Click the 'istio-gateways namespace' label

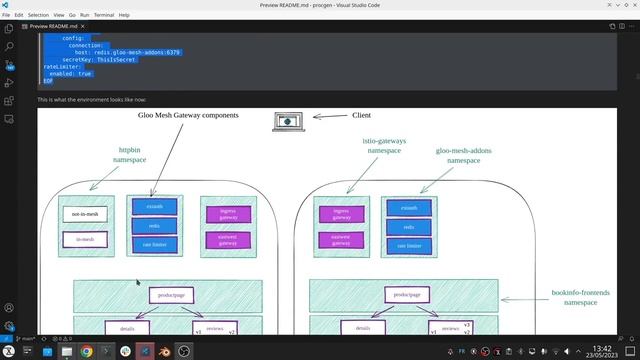click(x=384, y=146)
